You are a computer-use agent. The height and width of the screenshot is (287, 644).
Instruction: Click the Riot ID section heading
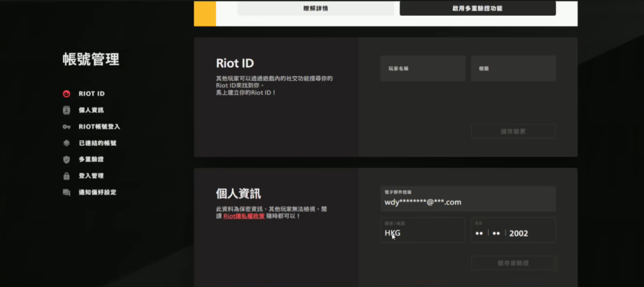[x=235, y=63]
